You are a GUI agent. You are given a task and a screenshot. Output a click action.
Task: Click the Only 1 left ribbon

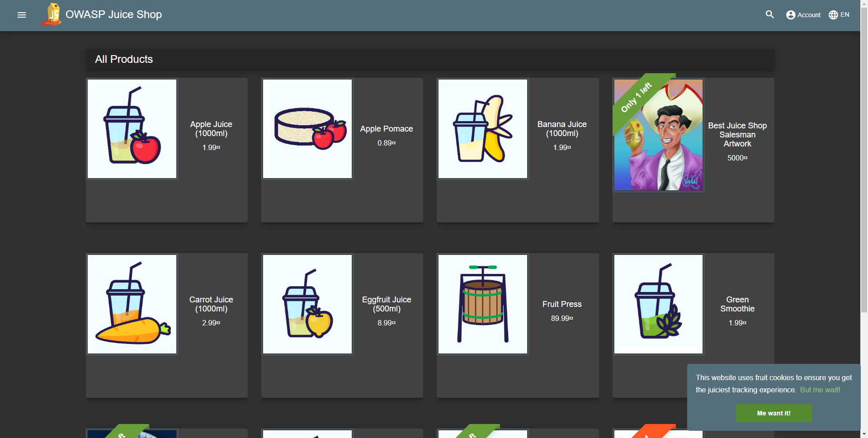click(x=637, y=97)
